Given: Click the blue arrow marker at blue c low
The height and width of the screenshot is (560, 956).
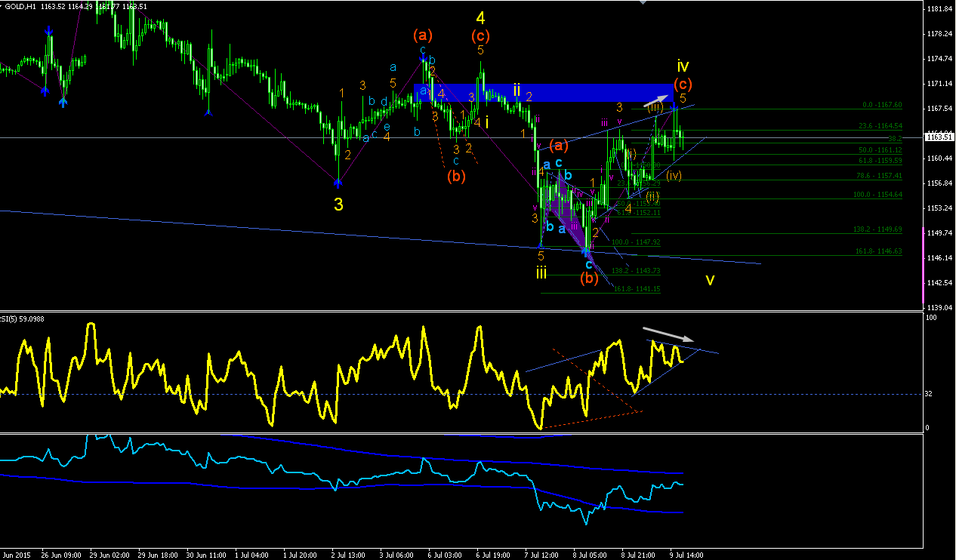Looking at the screenshot, I should [586, 251].
